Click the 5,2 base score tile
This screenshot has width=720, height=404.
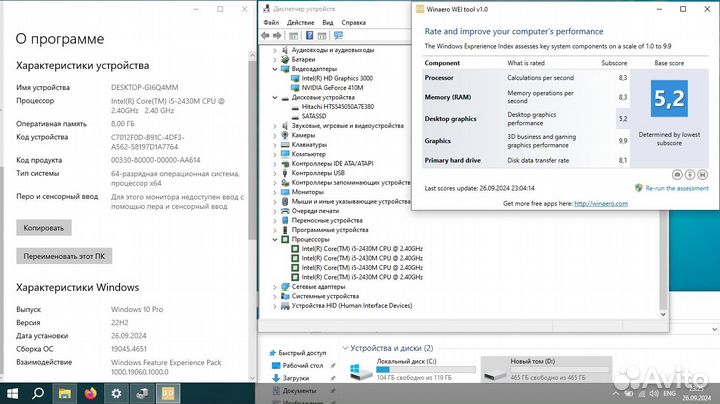pyautogui.click(x=669, y=98)
